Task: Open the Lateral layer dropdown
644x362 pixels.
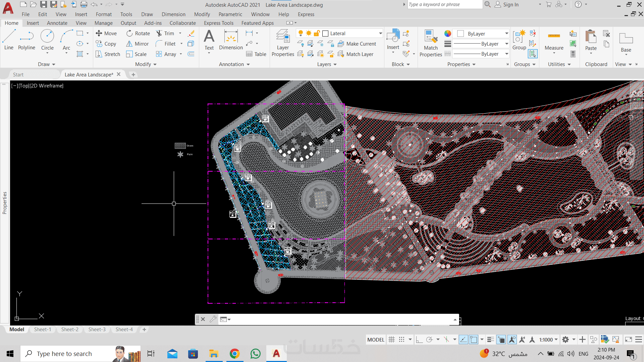Action: tap(380, 34)
